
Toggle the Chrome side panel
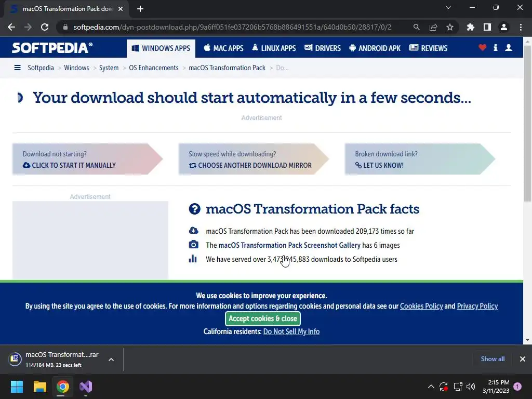click(x=487, y=27)
